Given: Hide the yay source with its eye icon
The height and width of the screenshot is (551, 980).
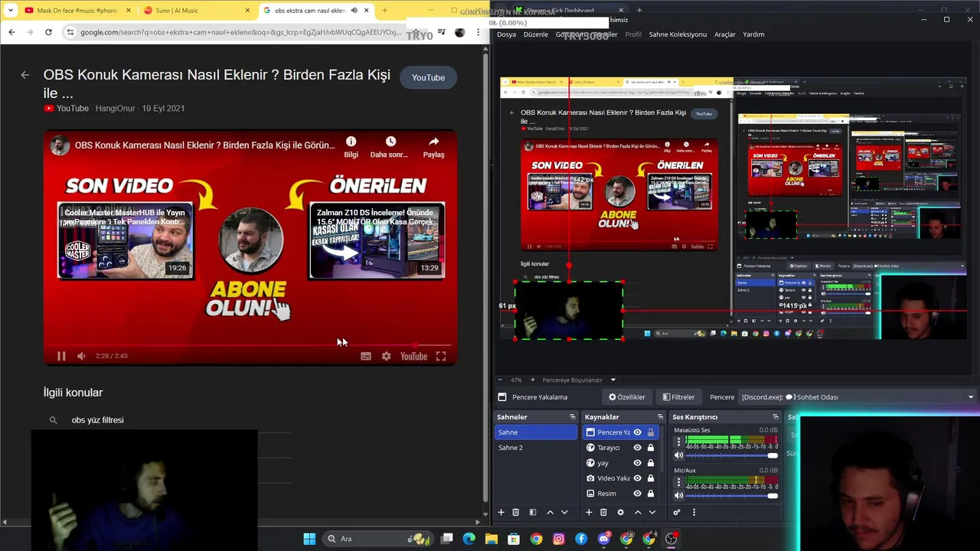Looking at the screenshot, I should pos(637,463).
